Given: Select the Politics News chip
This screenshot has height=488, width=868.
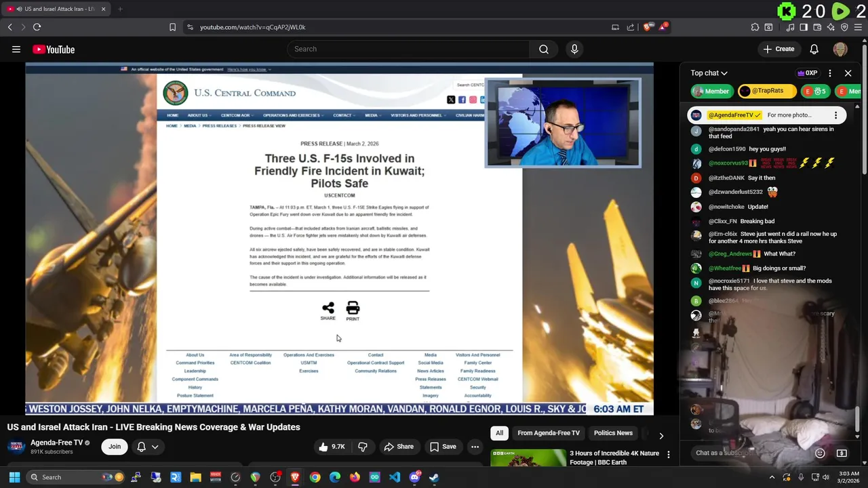Looking at the screenshot, I should (x=613, y=433).
